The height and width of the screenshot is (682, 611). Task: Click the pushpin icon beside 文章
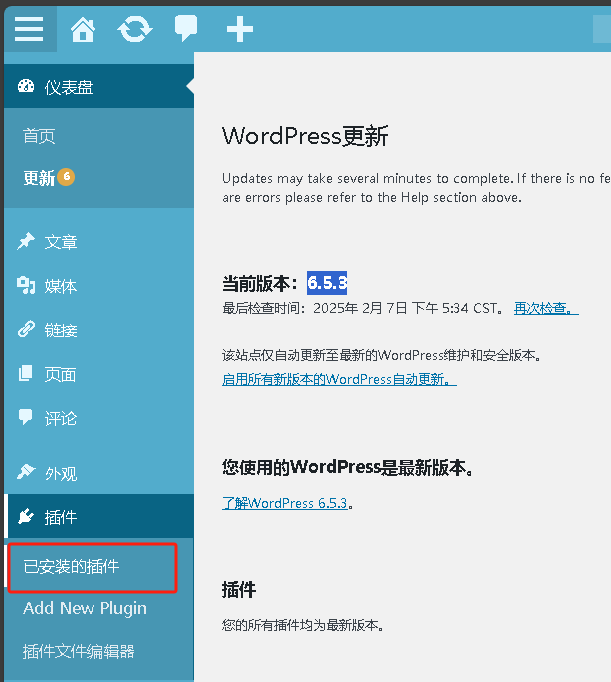26,241
